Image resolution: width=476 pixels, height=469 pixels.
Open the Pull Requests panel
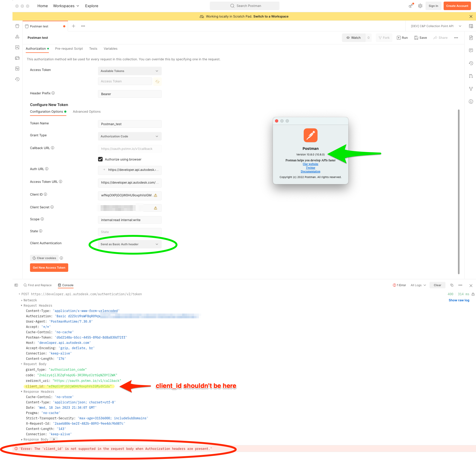[x=471, y=76]
